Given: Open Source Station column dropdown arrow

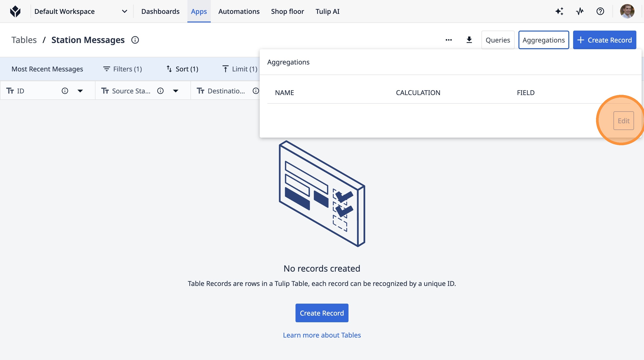Looking at the screenshot, I should coord(176,91).
